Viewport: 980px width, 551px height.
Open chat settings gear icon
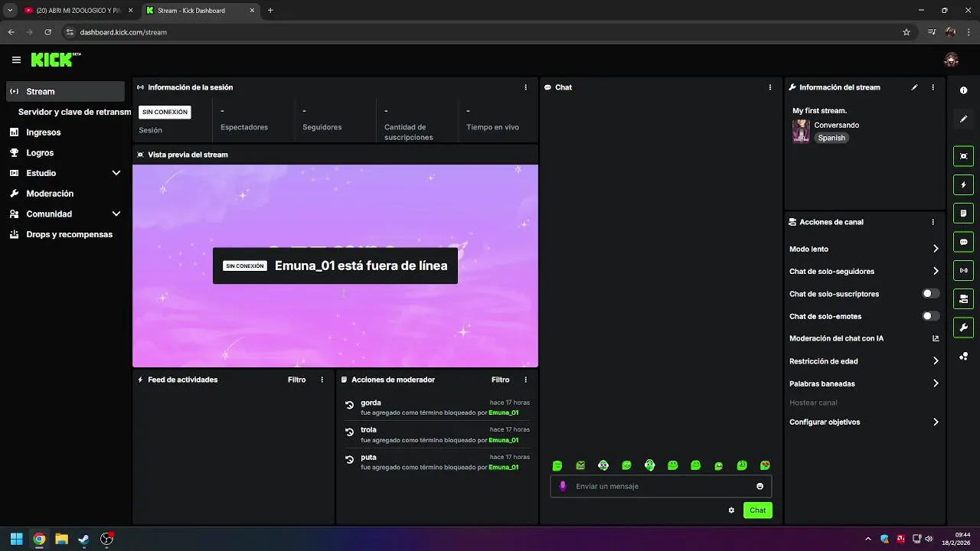pos(731,510)
